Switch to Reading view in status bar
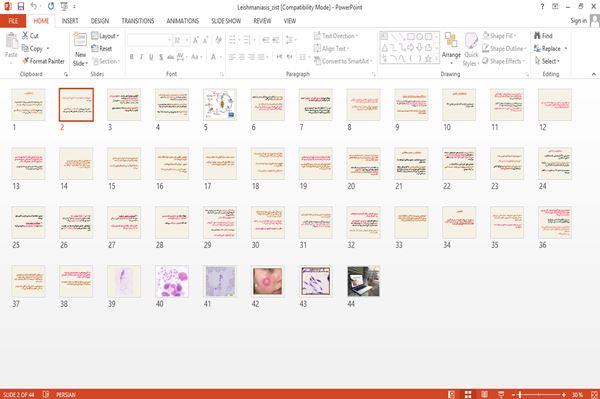This screenshot has height=399, width=600. tap(484, 394)
